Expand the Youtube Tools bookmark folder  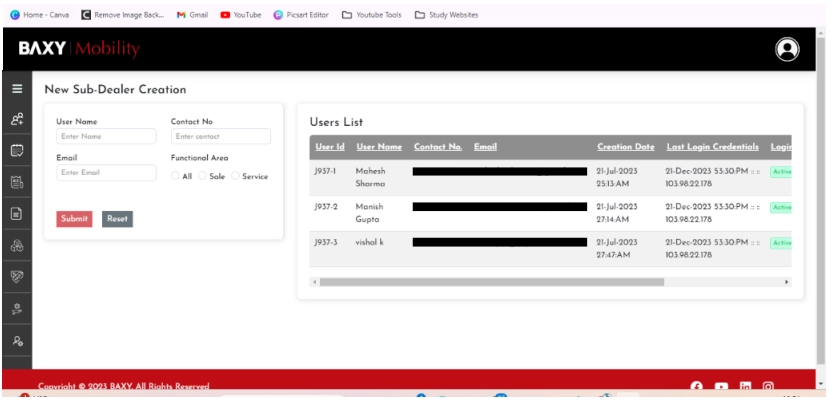coord(372,15)
